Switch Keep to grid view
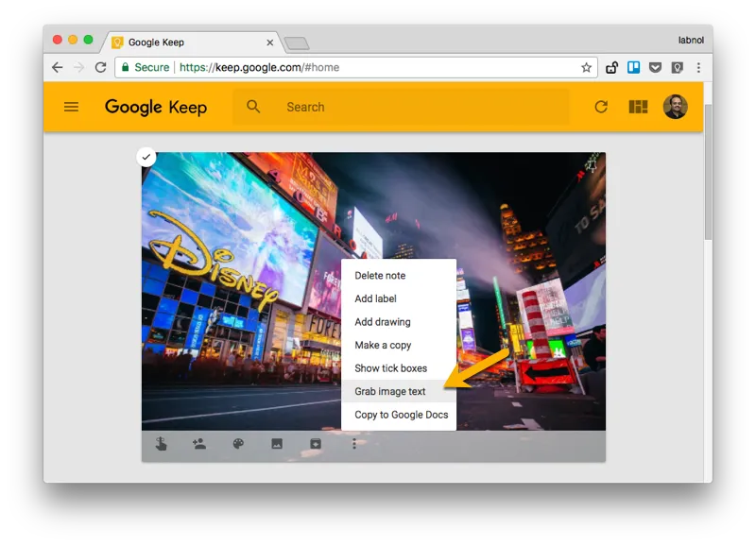Image resolution: width=756 pixels, height=545 pixels. (638, 107)
